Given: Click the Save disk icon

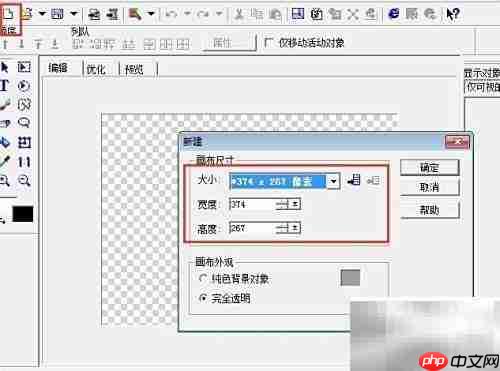Looking at the screenshot, I should (x=57, y=14).
